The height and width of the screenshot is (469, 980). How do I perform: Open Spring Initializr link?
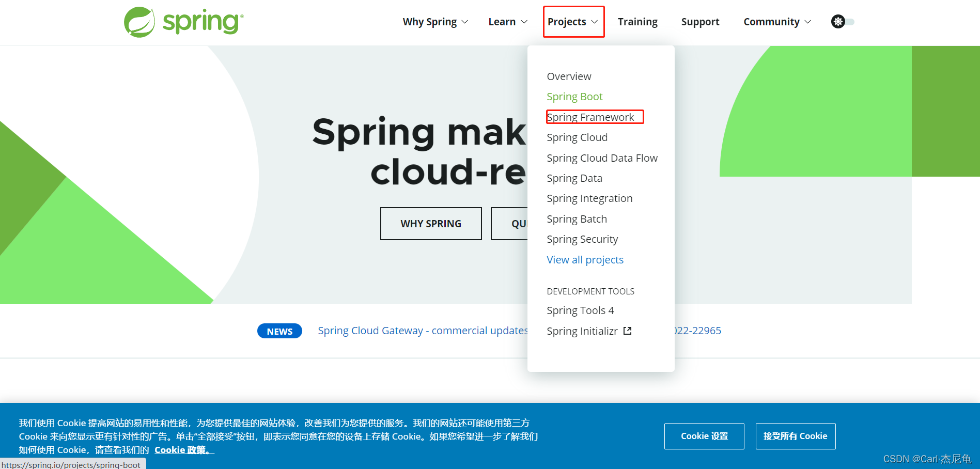click(x=582, y=331)
